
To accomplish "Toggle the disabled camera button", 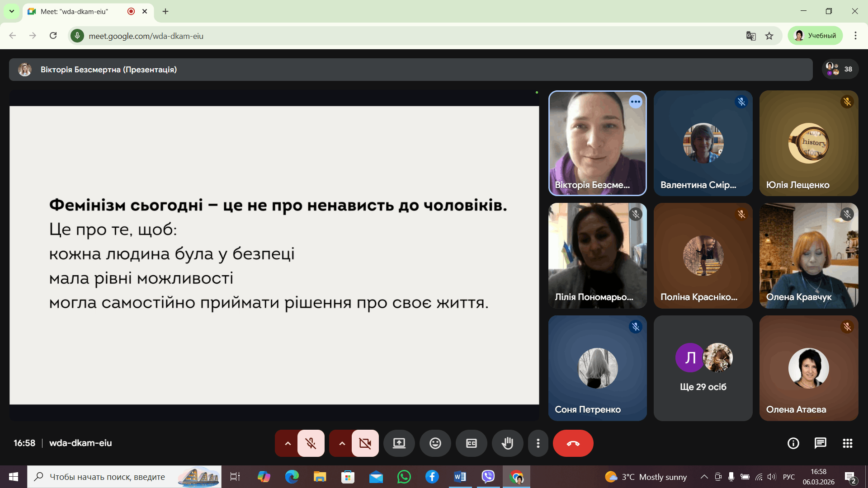I will [365, 443].
